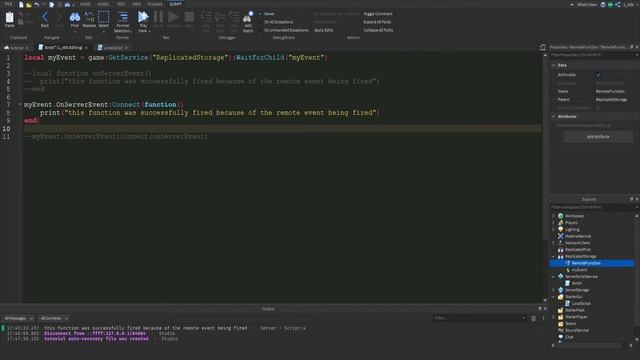Click the Paste clipboard icon
The height and width of the screenshot is (360, 640).
9,19
